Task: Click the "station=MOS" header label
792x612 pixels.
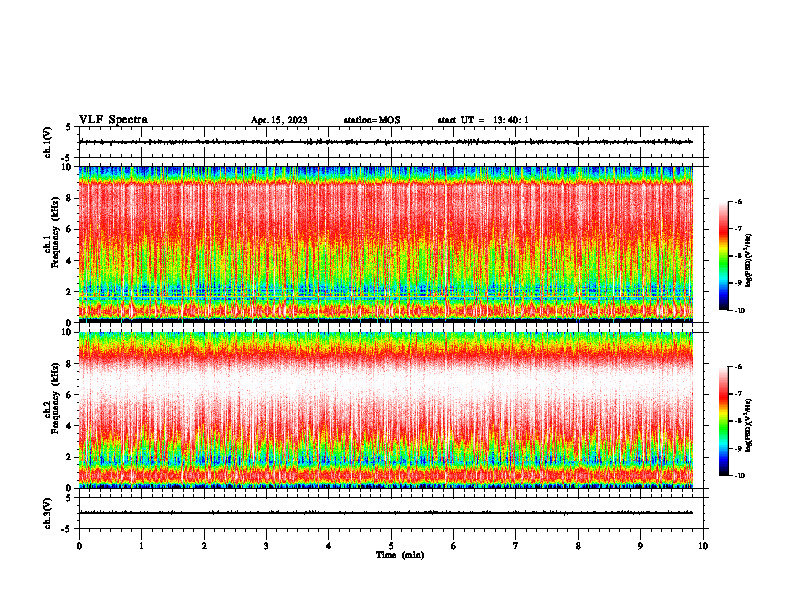Action: (x=372, y=120)
